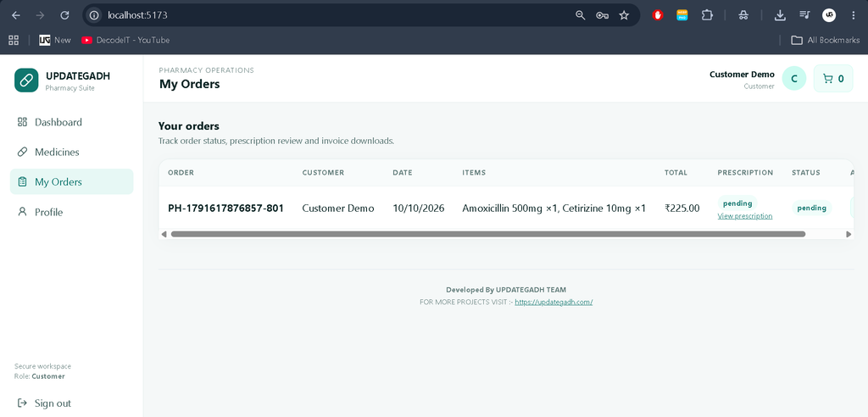Open the Profile page
The height and width of the screenshot is (417, 868).
[x=71, y=212]
